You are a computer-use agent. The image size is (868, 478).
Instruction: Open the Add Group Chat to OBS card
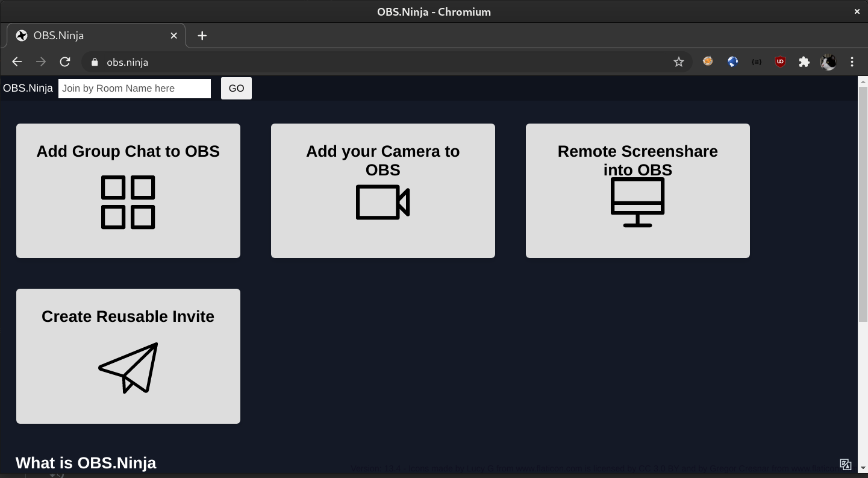pos(128,190)
